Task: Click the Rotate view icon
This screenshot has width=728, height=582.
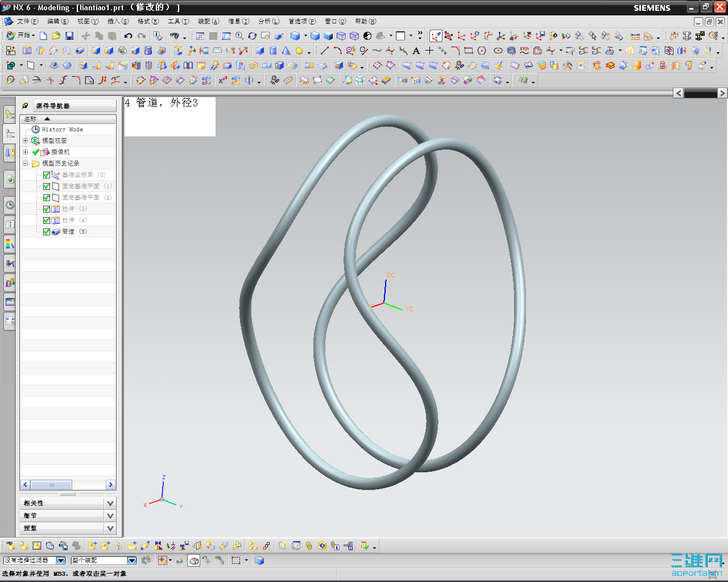Action: 253,36
